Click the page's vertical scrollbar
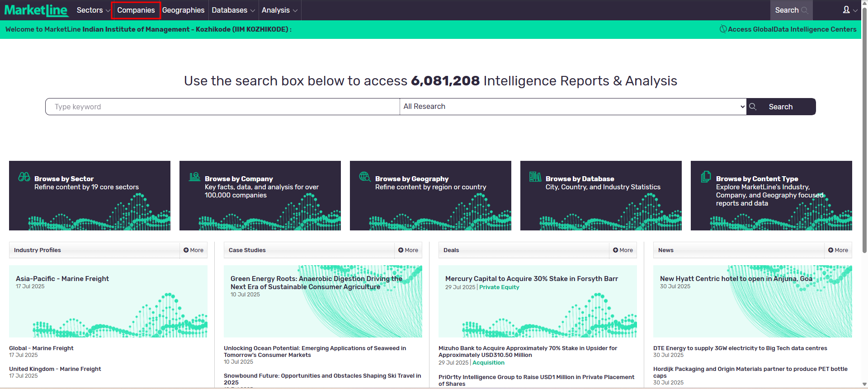Image resolution: width=868 pixels, height=389 pixels. click(864, 136)
